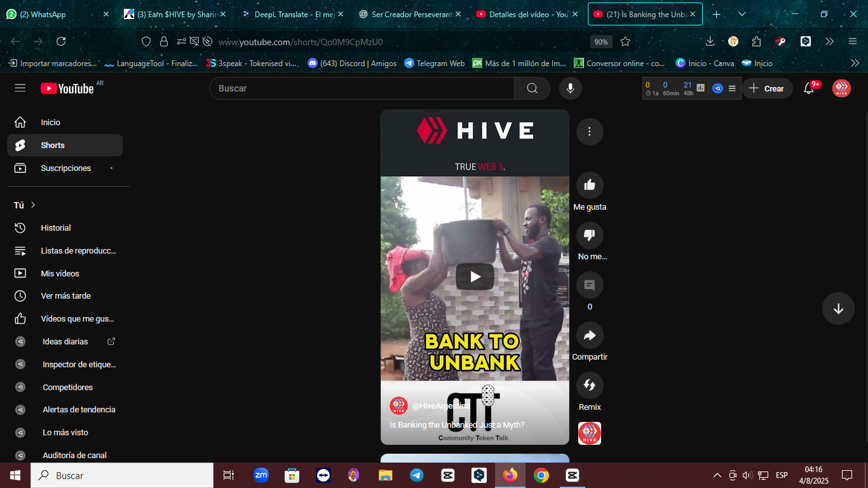
Task: Open Discord Amigos bookmark
Action: (x=351, y=63)
